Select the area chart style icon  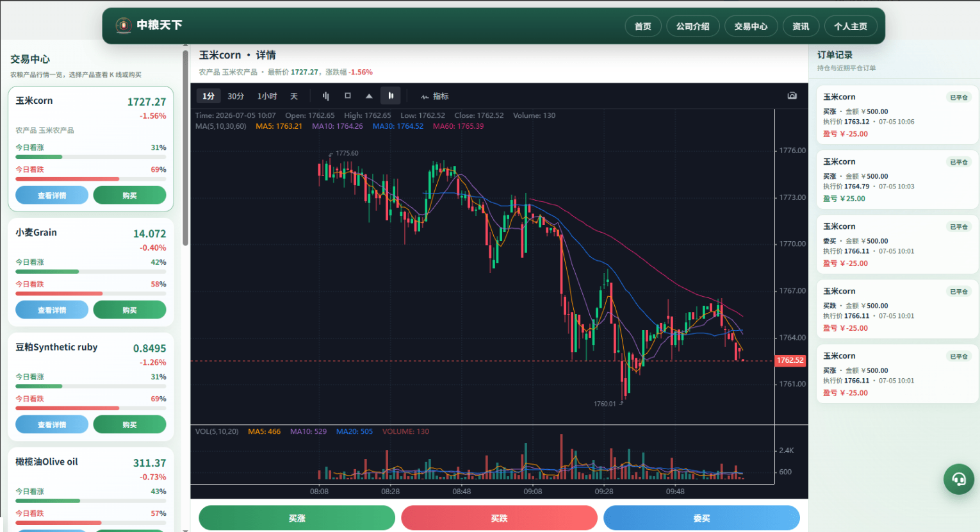coord(369,96)
